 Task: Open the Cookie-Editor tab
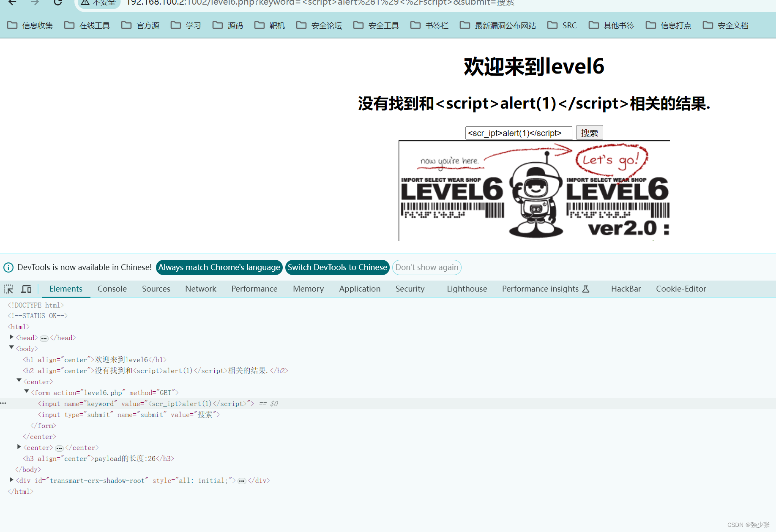pos(681,289)
